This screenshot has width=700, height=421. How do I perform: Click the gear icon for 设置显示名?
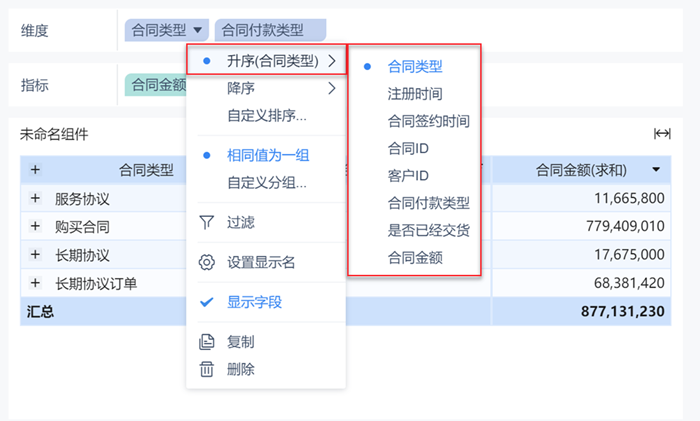pos(207,263)
